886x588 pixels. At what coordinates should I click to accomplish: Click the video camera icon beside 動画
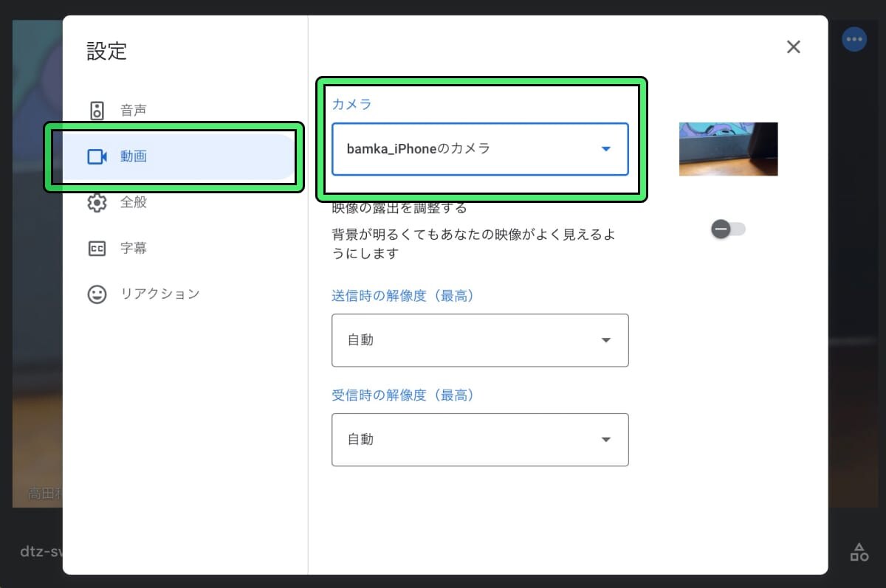click(97, 156)
